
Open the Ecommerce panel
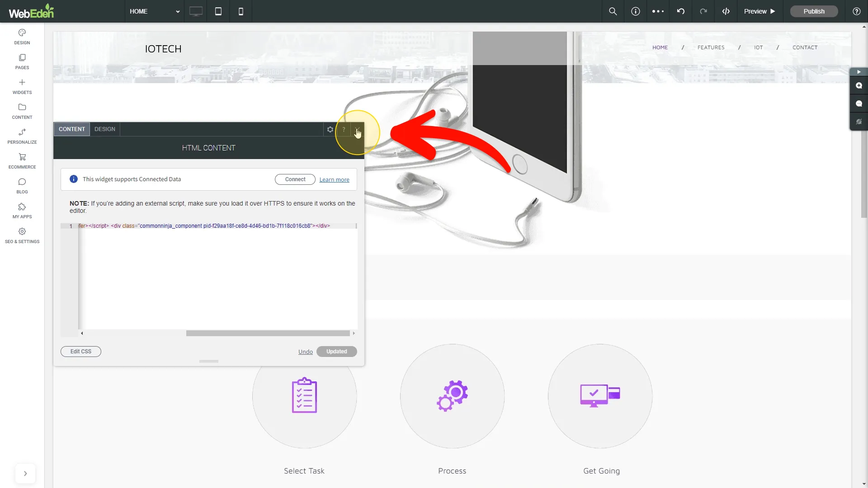click(x=22, y=161)
